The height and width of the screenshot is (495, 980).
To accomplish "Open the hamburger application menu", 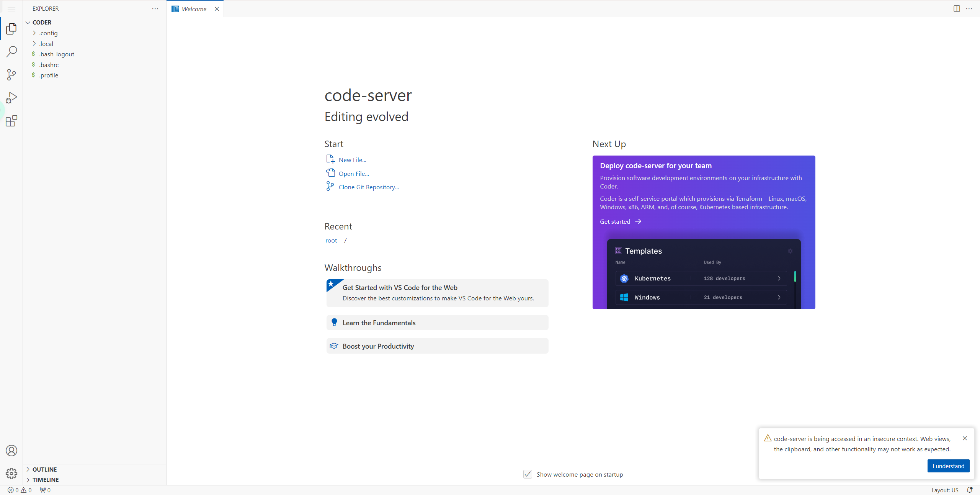I will [x=11, y=8].
